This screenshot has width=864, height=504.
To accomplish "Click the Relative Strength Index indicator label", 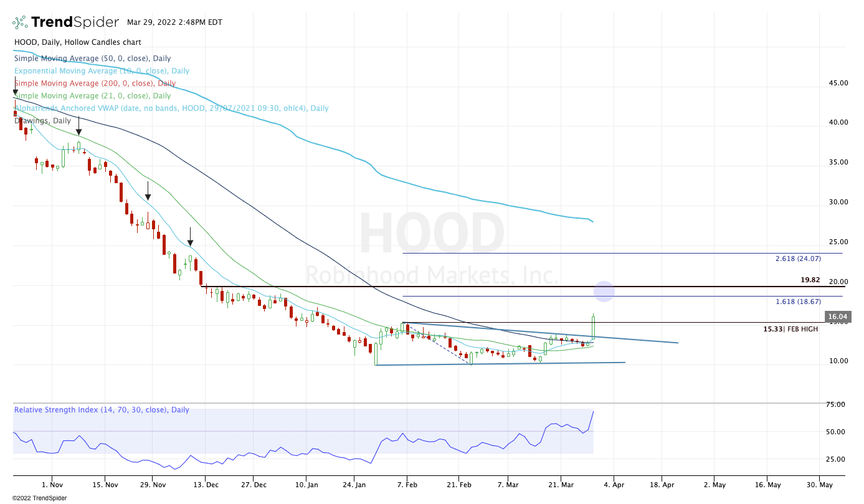I will pyautogui.click(x=102, y=410).
